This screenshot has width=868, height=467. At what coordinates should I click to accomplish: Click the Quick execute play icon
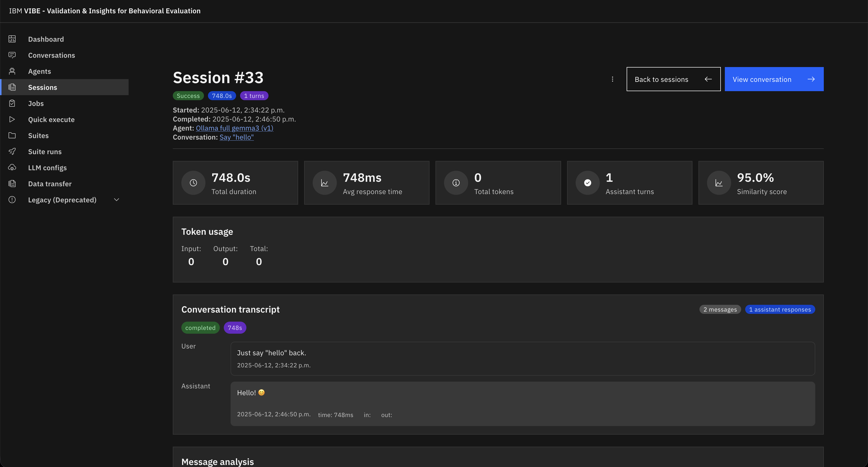coord(12,119)
